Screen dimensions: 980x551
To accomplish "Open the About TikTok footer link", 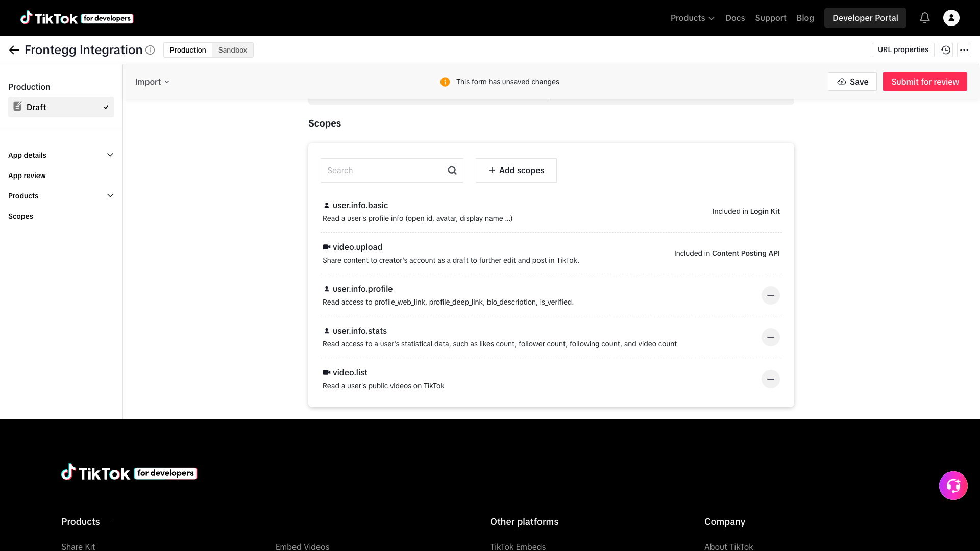I will tap(728, 546).
